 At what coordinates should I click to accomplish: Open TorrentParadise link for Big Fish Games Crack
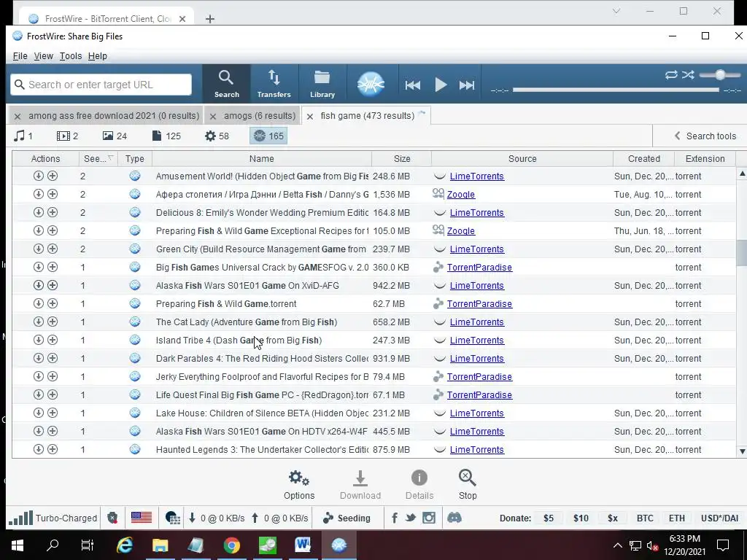[479, 268]
